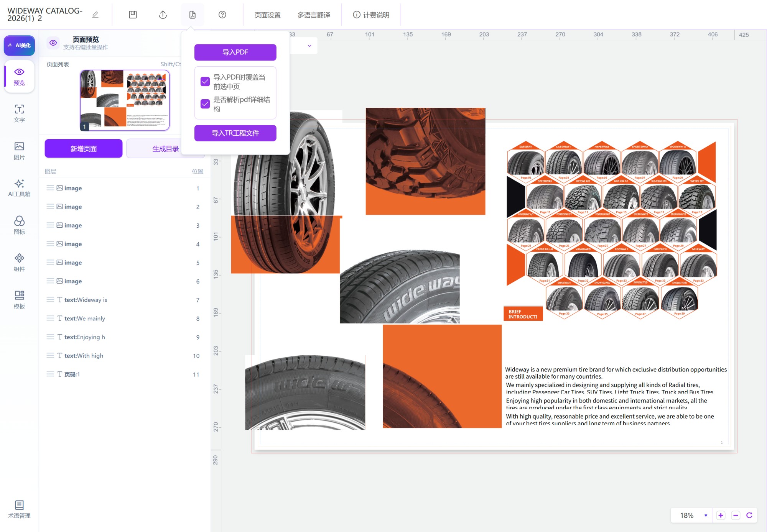Toggle 是否解析pdf详细结构 checkbox
767x532 pixels.
(x=205, y=104)
